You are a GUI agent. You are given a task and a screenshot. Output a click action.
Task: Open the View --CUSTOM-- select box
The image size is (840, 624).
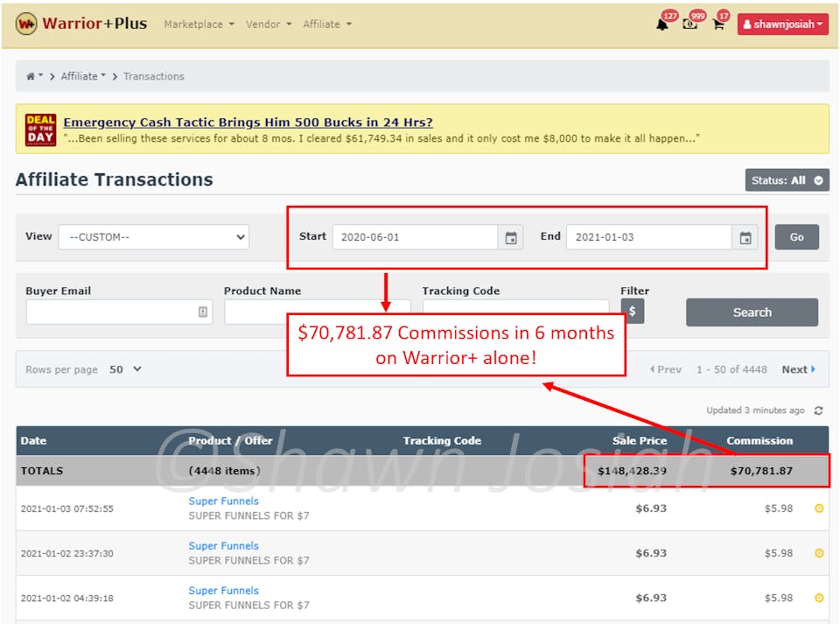click(x=154, y=237)
